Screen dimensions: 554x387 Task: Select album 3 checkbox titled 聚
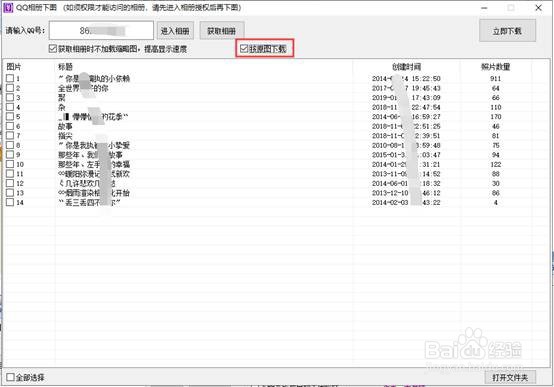click(x=10, y=97)
